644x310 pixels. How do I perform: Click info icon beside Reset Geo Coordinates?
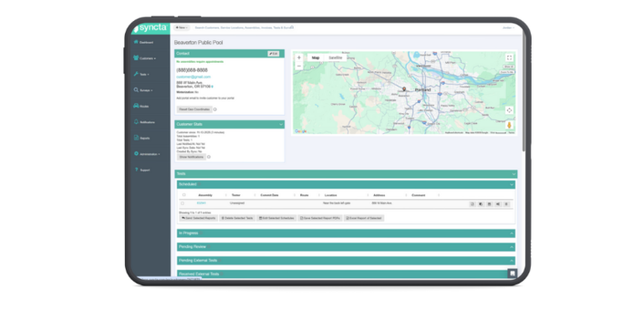point(215,110)
